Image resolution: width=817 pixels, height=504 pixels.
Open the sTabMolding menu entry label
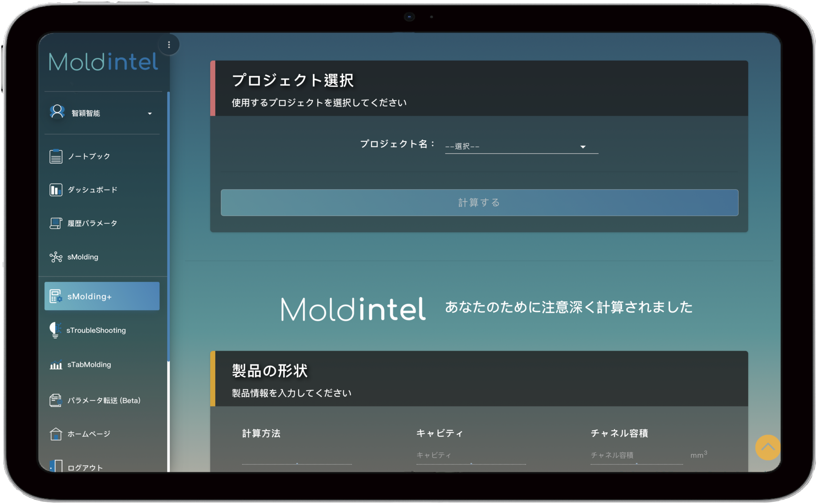point(89,365)
